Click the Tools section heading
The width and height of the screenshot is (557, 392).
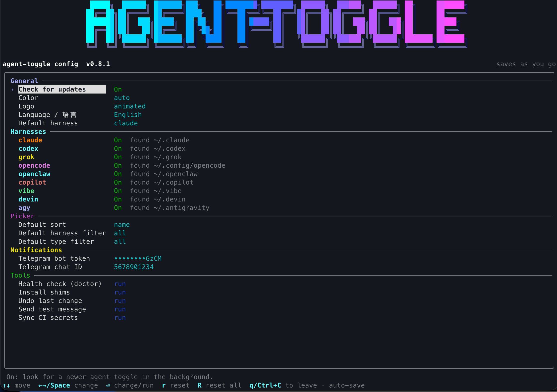pyautogui.click(x=20, y=275)
